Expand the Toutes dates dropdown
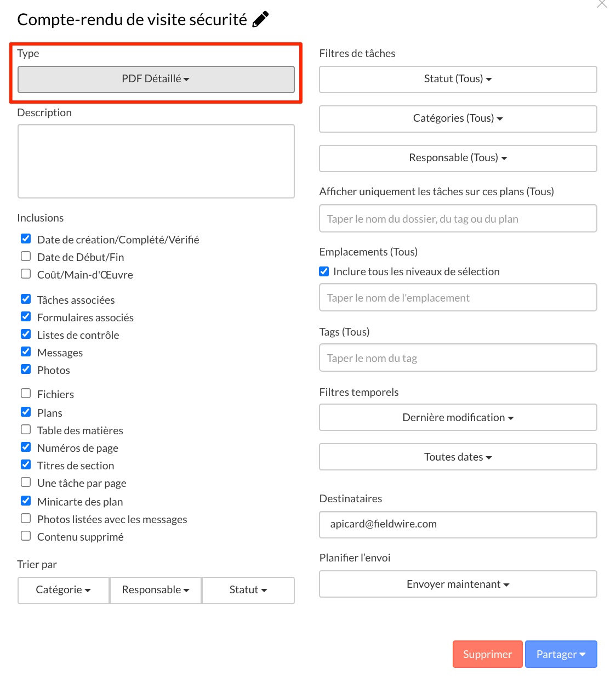The image size is (616, 681). pos(458,457)
